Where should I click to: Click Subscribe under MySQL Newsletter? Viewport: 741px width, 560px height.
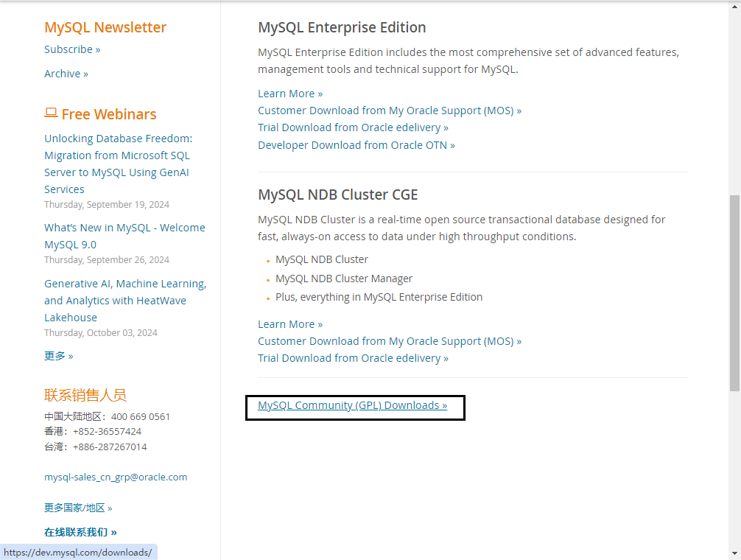(72, 49)
